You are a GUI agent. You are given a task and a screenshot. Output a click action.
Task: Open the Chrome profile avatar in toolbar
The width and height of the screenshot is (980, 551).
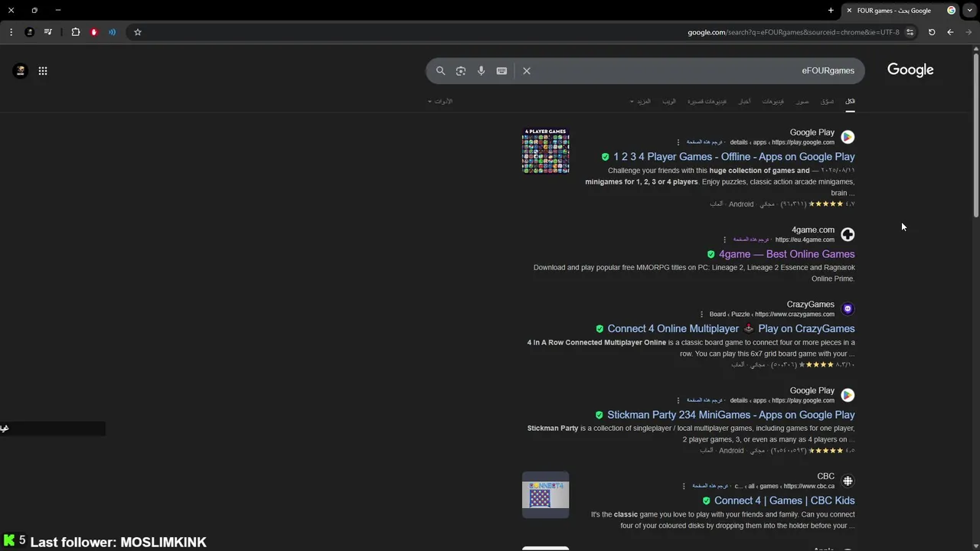point(29,32)
